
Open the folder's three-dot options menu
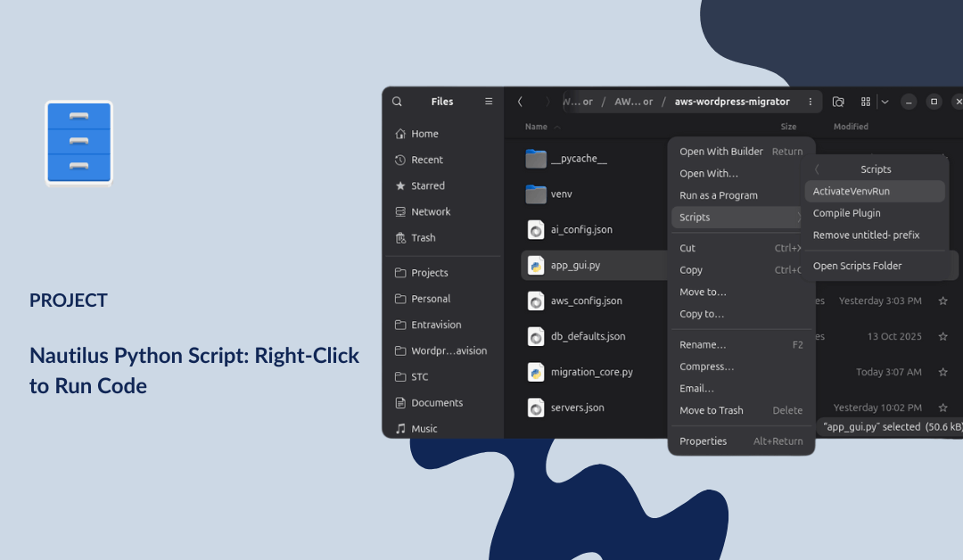(x=810, y=102)
